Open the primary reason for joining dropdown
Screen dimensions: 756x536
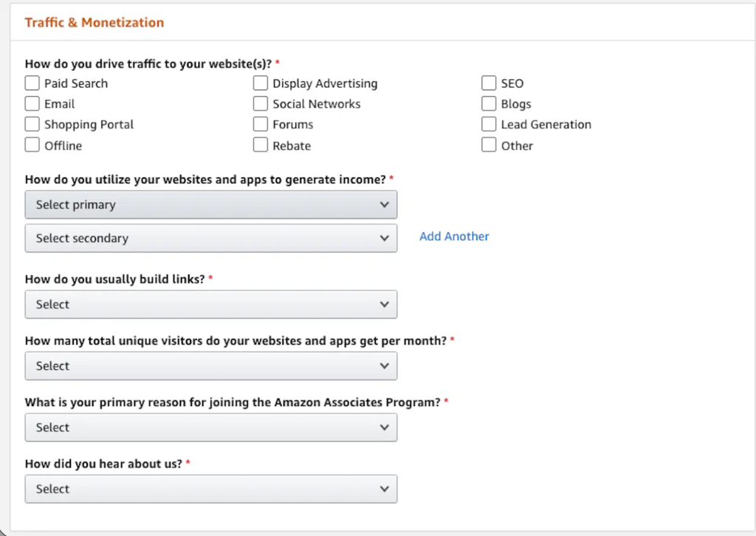[x=210, y=427]
